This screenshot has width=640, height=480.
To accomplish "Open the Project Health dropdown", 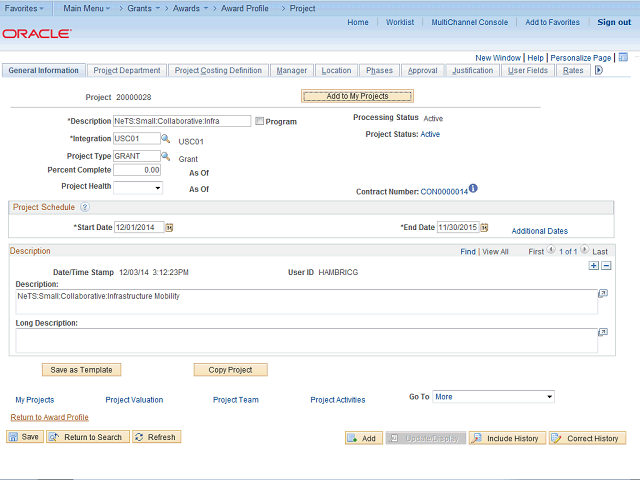I will (x=138, y=187).
